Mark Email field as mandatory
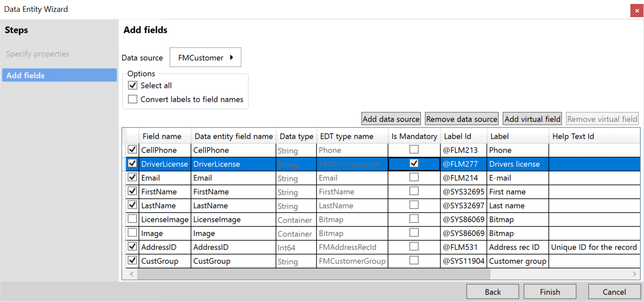 click(x=414, y=178)
